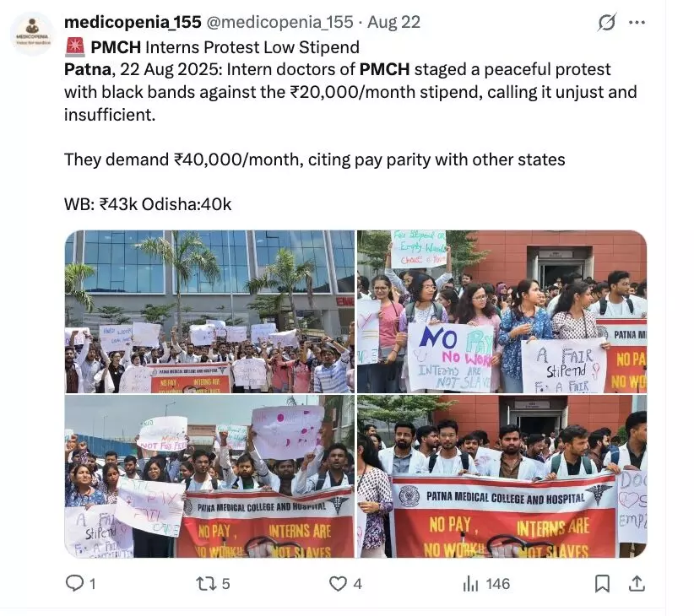Click the view count 146
Screen dimensions: 694x616
click(498, 584)
